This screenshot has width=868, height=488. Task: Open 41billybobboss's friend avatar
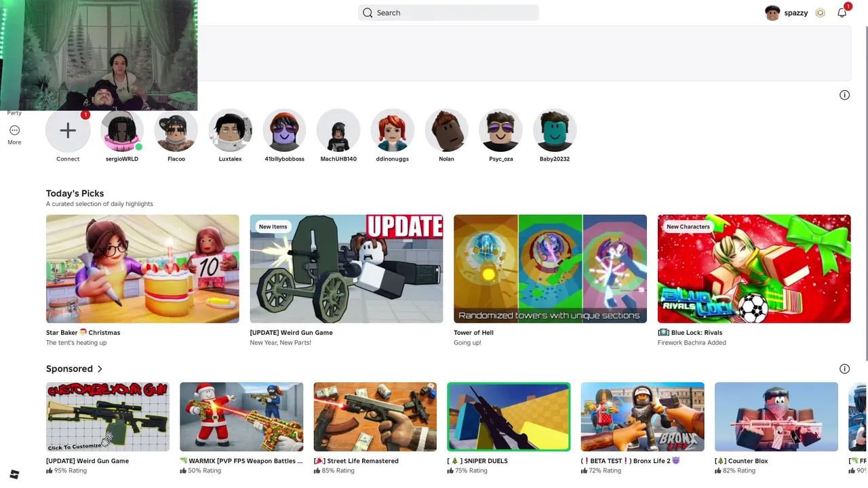tap(284, 130)
